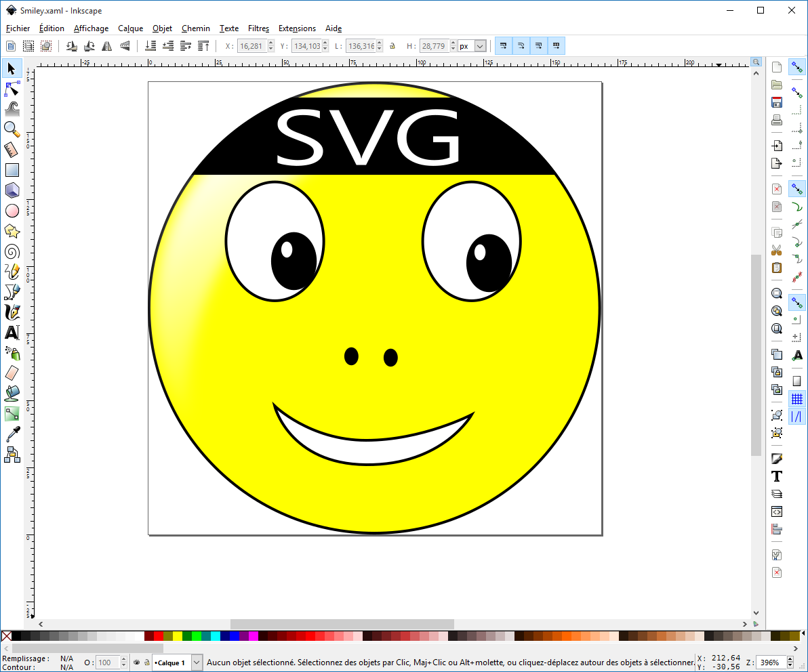Click the H height stepper

(453, 46)
